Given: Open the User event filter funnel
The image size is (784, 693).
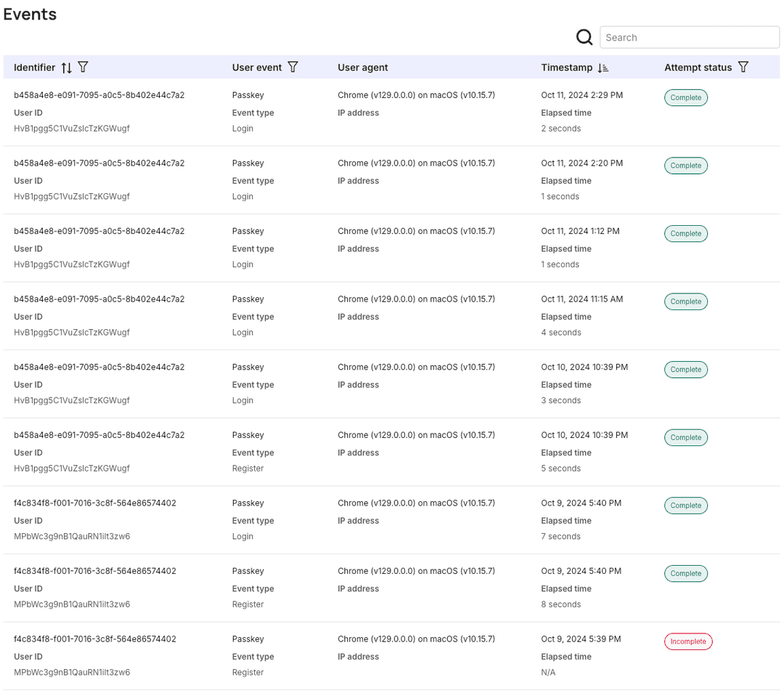Looking at the screenshot, I should coord(293,67).
